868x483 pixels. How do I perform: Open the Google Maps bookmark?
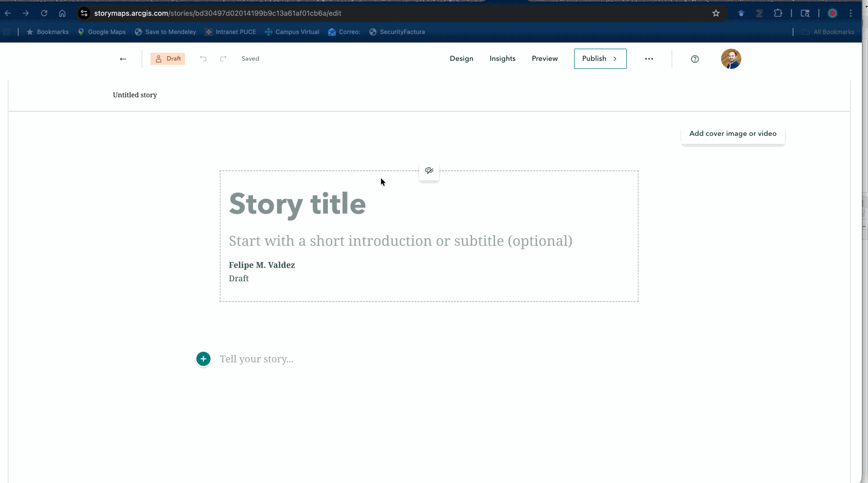(x=101, y=32)
